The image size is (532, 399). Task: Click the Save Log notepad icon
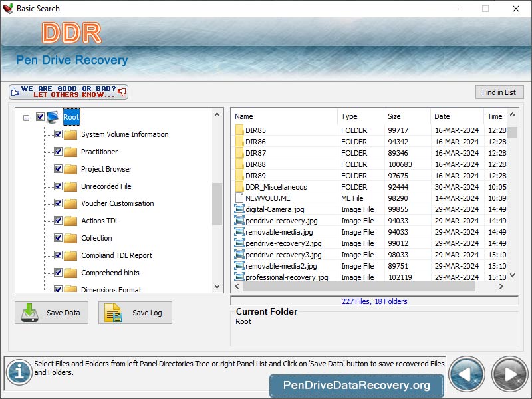point(114,313)
